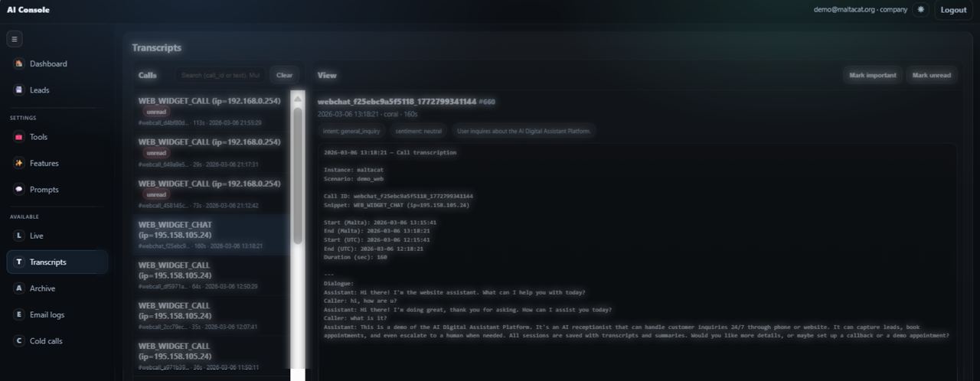Screen dimensions: 980x381
Task: Open the call from 2026-03-06 11:50:11
Action: pyautogui.click(x=212, y=356)
